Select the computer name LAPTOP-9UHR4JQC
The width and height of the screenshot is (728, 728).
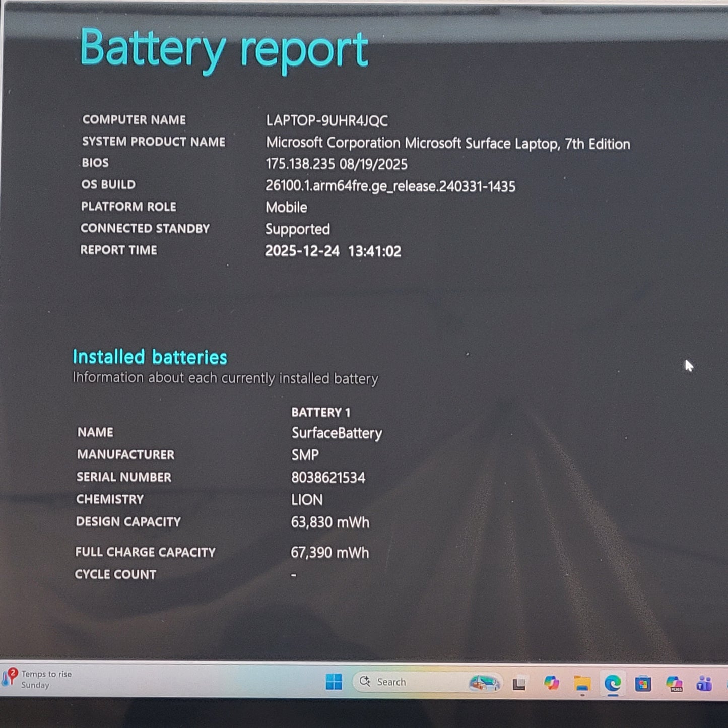[x=327, y=121]
